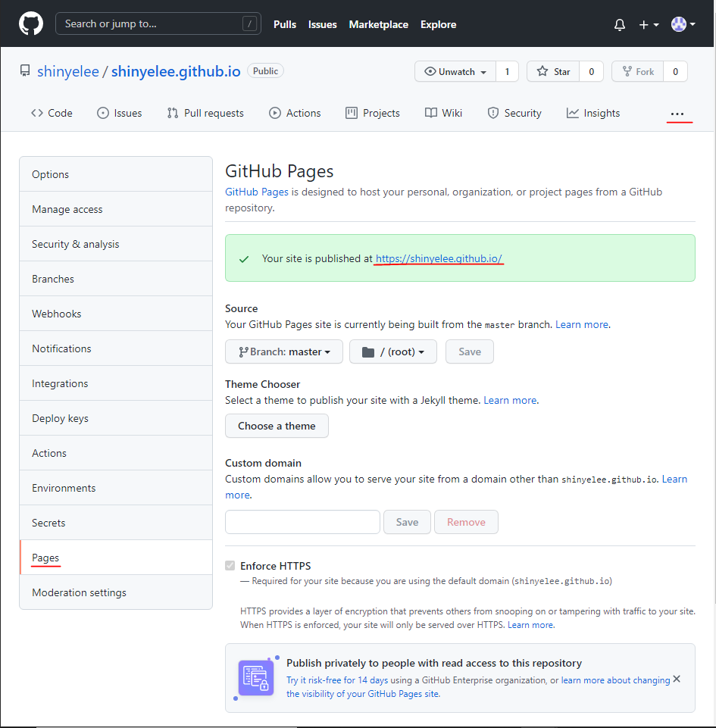Star the repository
716x728 pixels.
[553, 71]
